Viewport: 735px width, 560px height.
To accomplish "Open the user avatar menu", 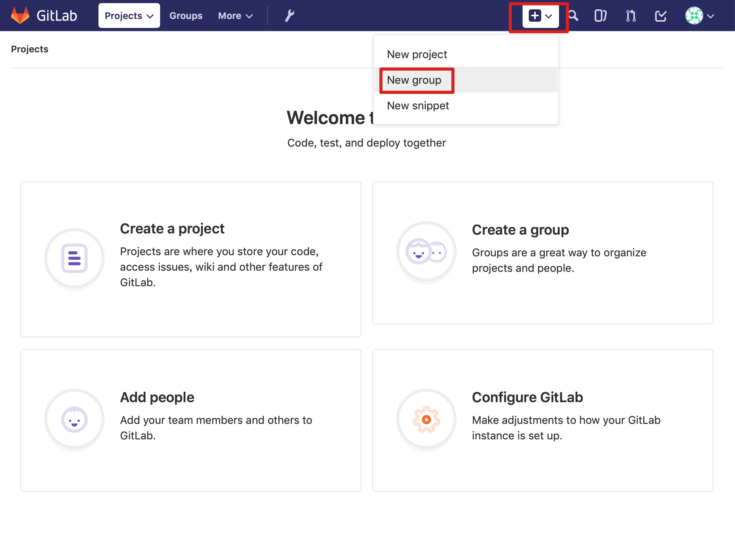I will [x=700, y=16].
